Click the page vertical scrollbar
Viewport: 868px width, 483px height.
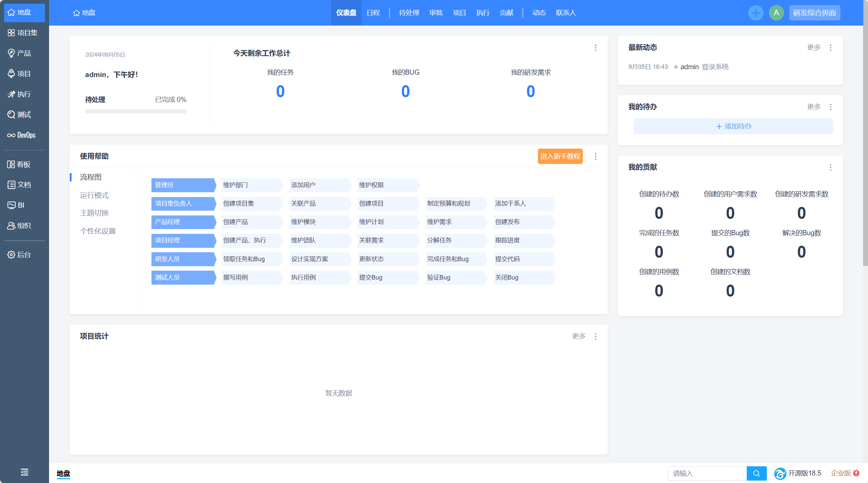click(865, 133)
